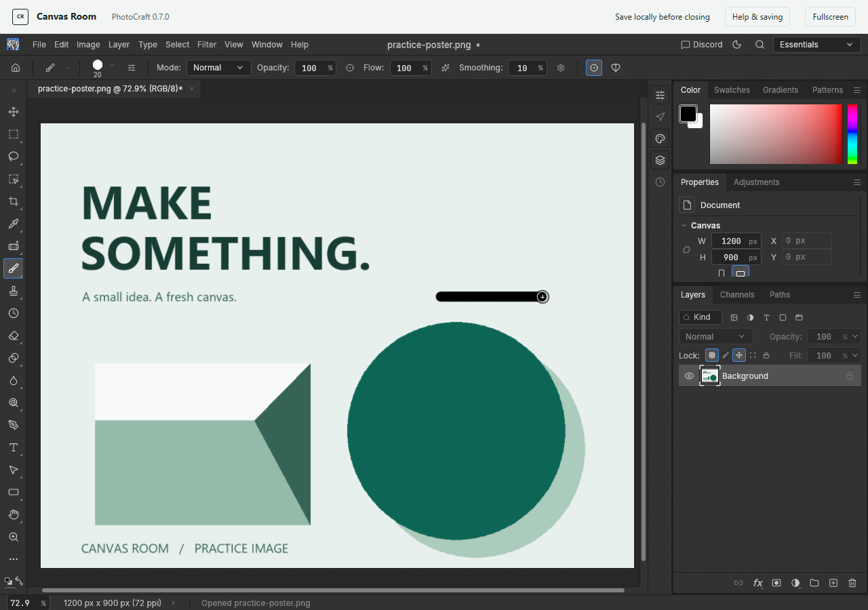
Task: Select the Pen tool
Action: pyautogui.click(x=13, y=425)
